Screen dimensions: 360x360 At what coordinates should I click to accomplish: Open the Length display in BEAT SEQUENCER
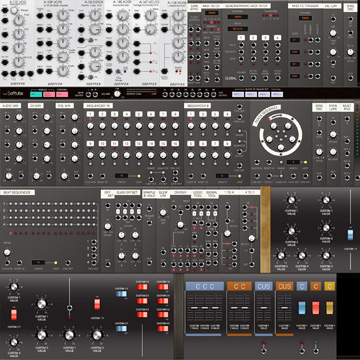click(x=39, y=263)
